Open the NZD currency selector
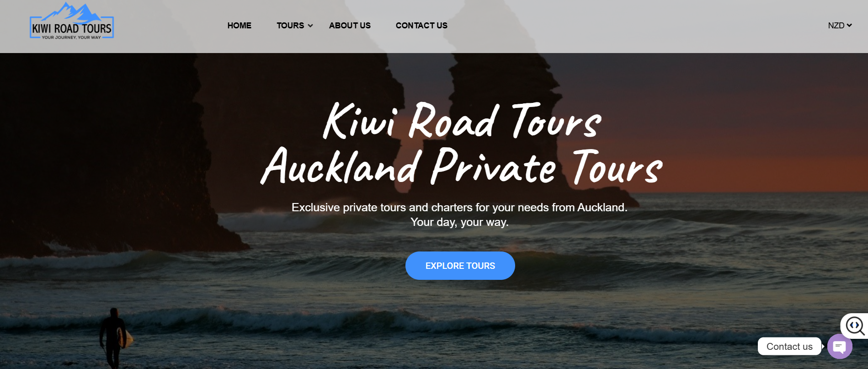The height and width of the screenshot is (369, 868). tap(840, 26)
